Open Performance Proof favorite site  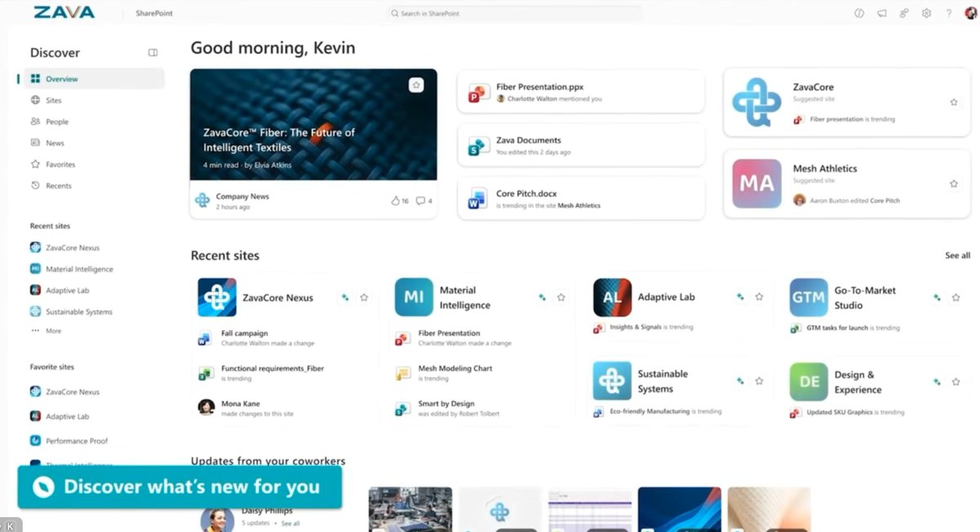click(x=69, y=441)
